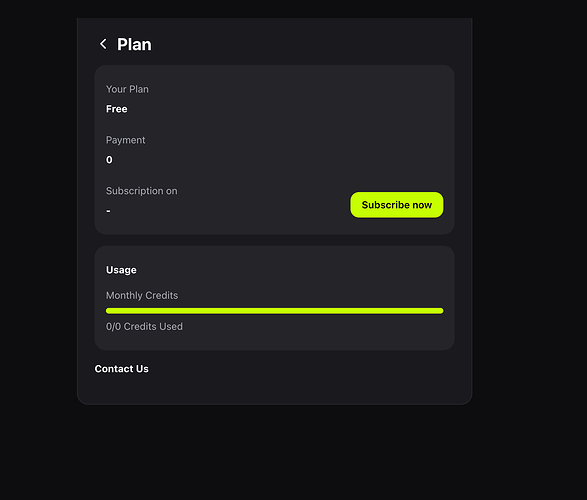Select the Free plan value
Image resolution: width=587 pixels, height=500 pixels.
pyautogui.click(x=116, y=109)
